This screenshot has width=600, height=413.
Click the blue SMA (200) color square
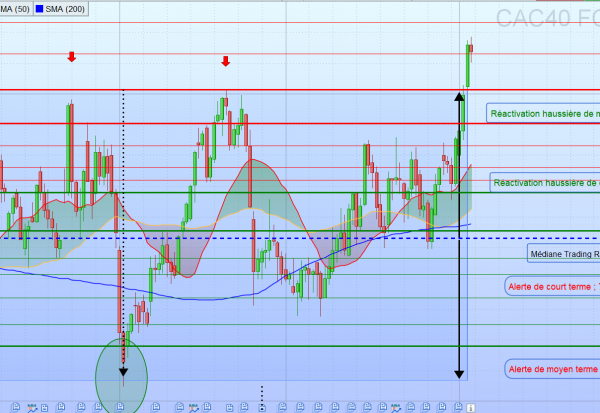point(39,8)
